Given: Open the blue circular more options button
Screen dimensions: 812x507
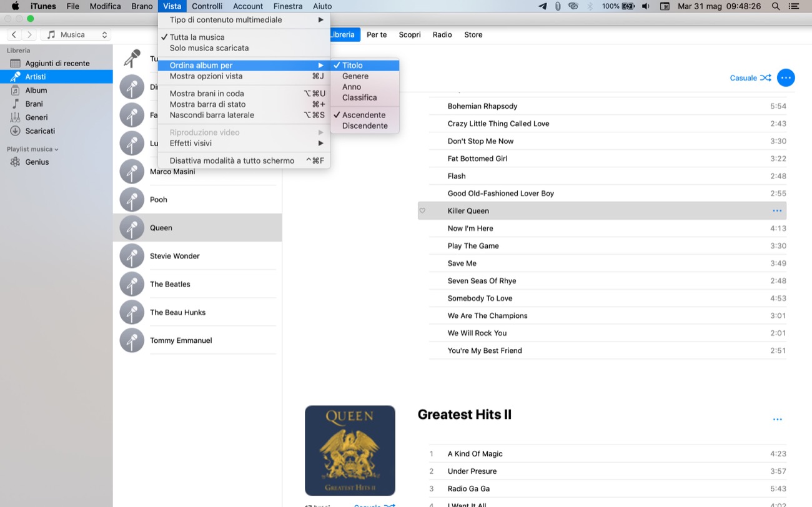Looking at the screenshot, I should (786, 78).
